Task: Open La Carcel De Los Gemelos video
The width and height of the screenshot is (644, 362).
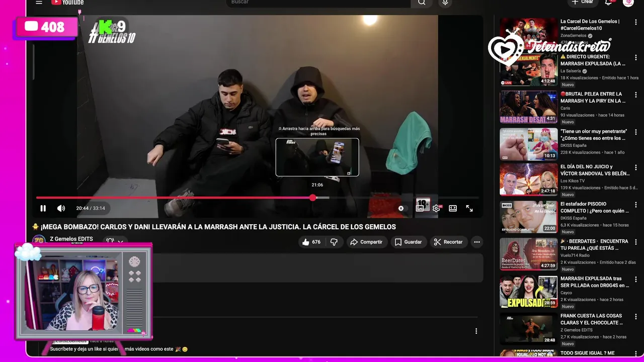Action: (590, 25)
